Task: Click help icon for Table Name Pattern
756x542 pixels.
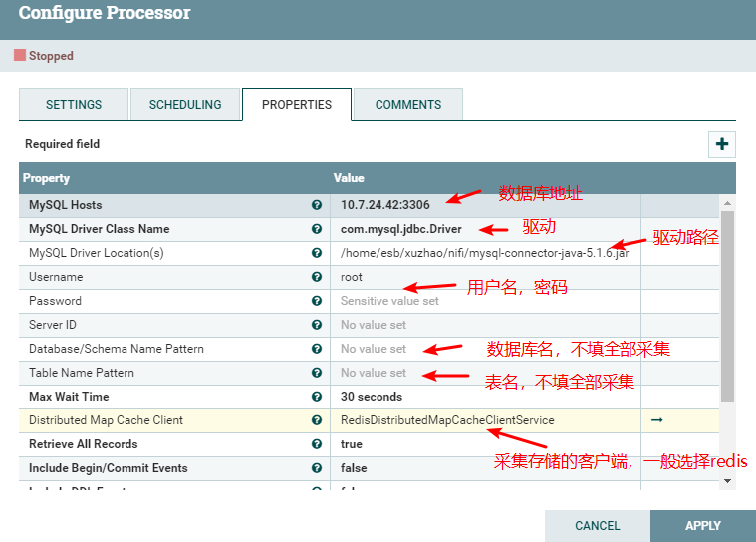Action: coord(317,373)
